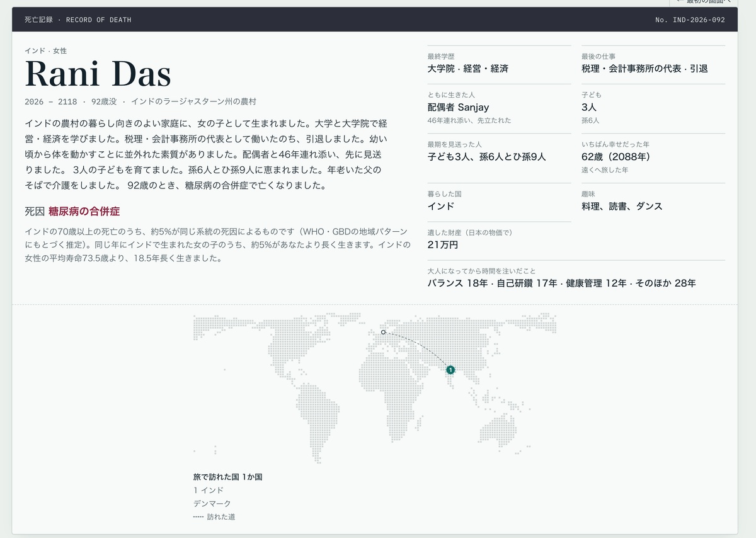Viewport: 756px width, 538px height.
Task: Click the label '遺した財産（日本の物価で）'
Action: click(472, 232)
